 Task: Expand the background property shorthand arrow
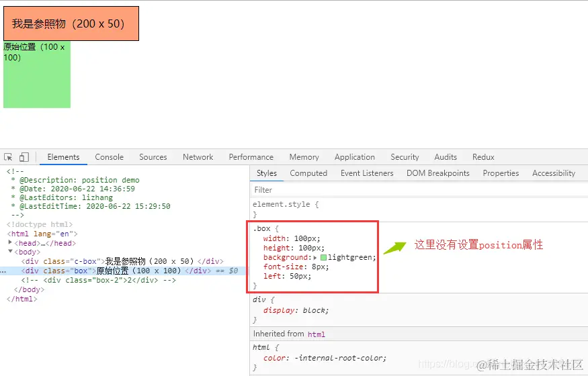(x=315, y=258)
